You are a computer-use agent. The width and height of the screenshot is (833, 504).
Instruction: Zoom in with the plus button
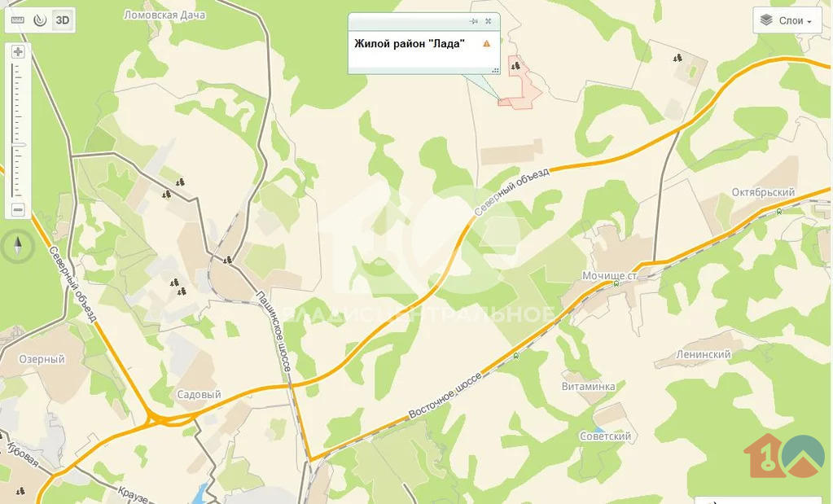(18, 51)
